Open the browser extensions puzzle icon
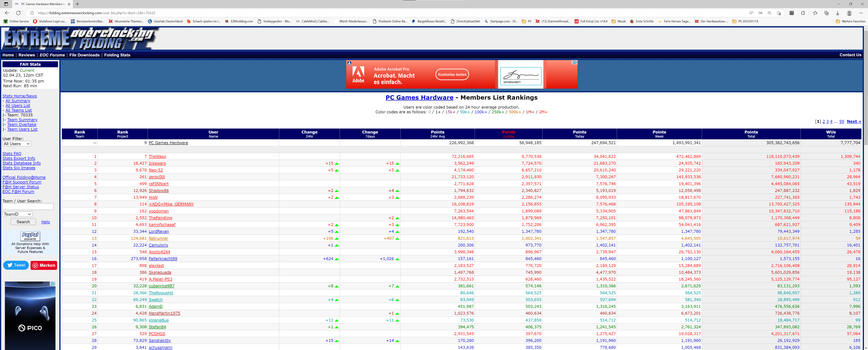868x350 pixels. pos(803,13)
